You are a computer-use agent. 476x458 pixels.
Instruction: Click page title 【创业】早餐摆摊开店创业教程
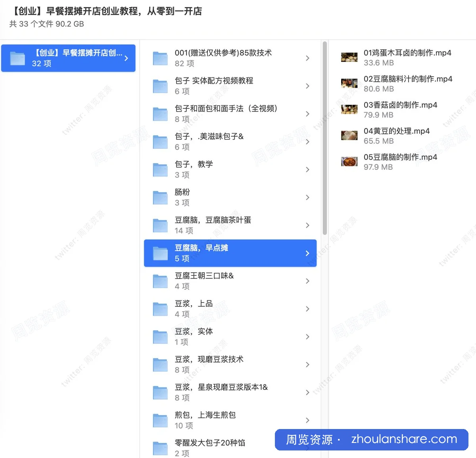tap(106, 11)
